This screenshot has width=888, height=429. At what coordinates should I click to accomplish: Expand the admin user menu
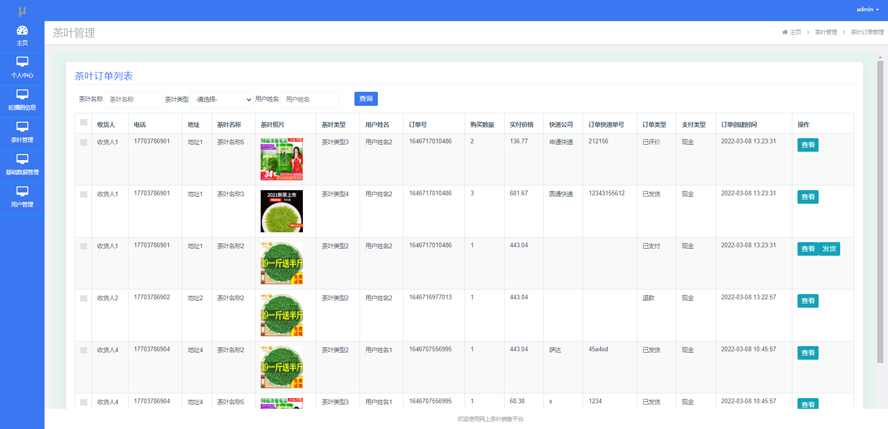tap(868, 9)
